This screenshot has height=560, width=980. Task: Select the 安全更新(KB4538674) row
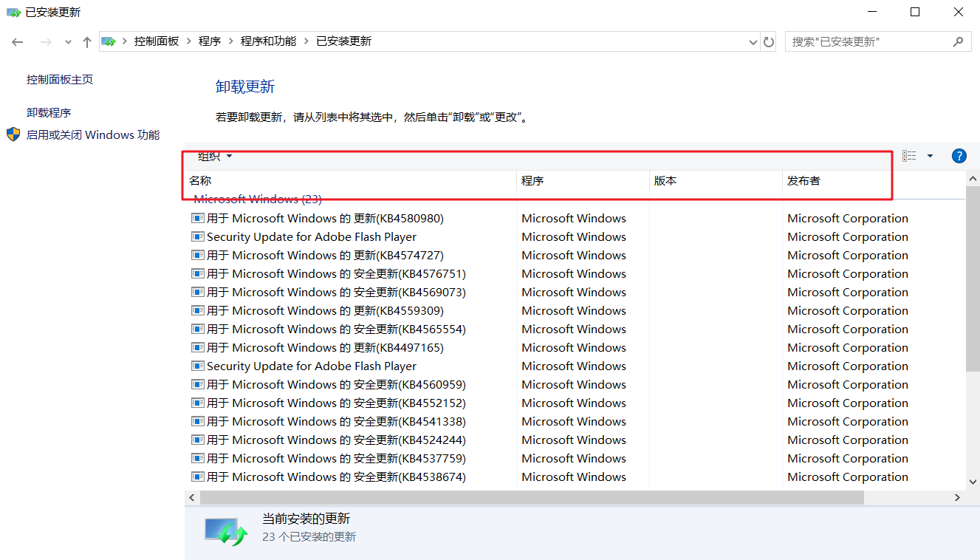[575, 477]
